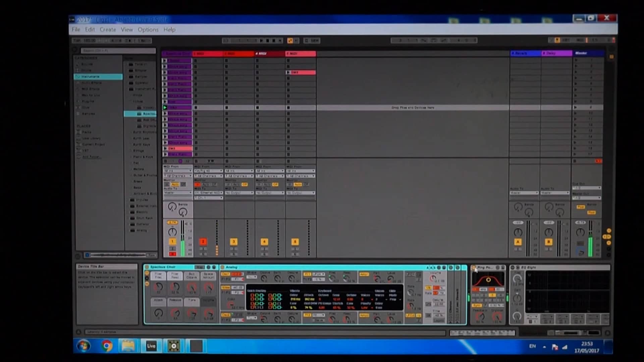This screenshot has width=644, height=362.
Task: Switch track 3 monitoring to Off
Action: (x=245, y=184)
